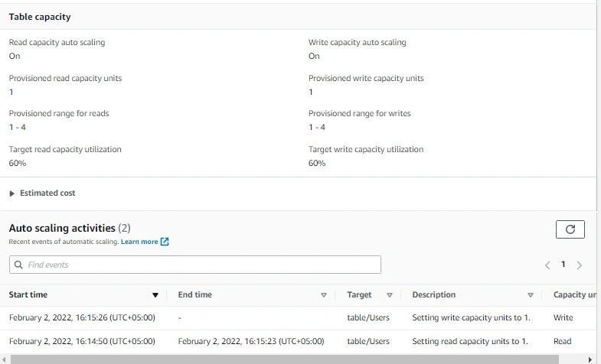Click the Capacity unit column header
This screenshot has width=601, height=364.
574,295
